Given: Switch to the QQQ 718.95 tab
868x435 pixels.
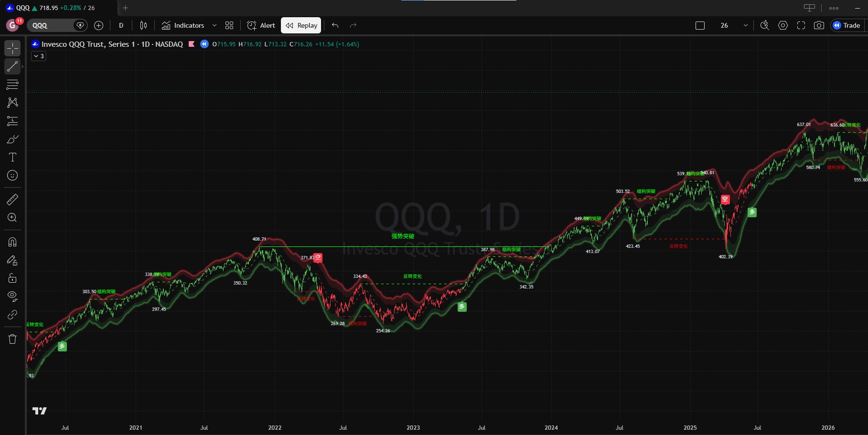Looking at the screenshot, I should [x=57, y=8].
